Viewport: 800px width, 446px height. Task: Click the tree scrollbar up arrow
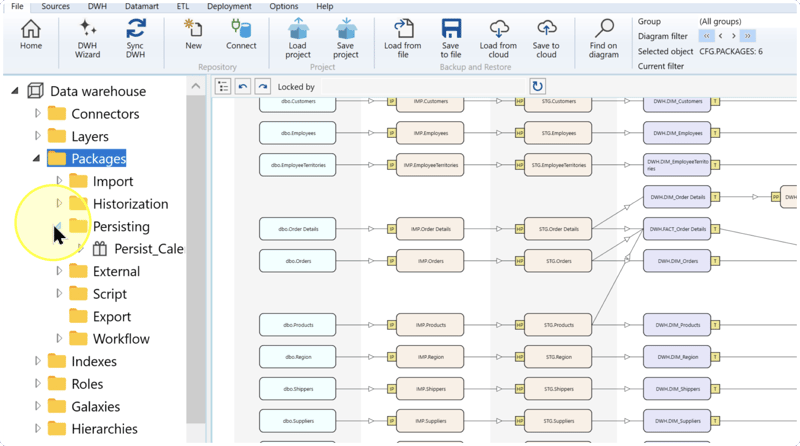tap(196, 86)
